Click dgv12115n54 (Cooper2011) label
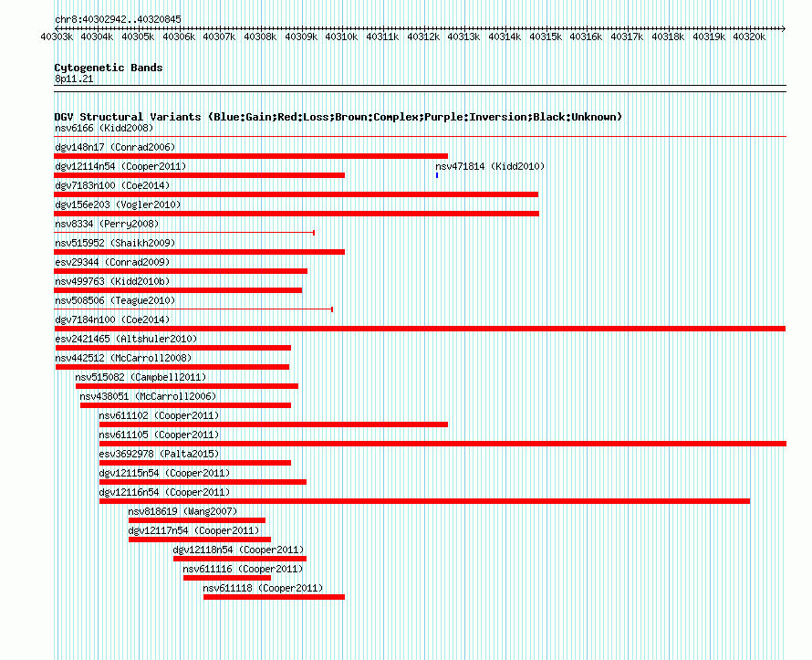This screenshot has height=660, width=812. (x=164, y=473)
